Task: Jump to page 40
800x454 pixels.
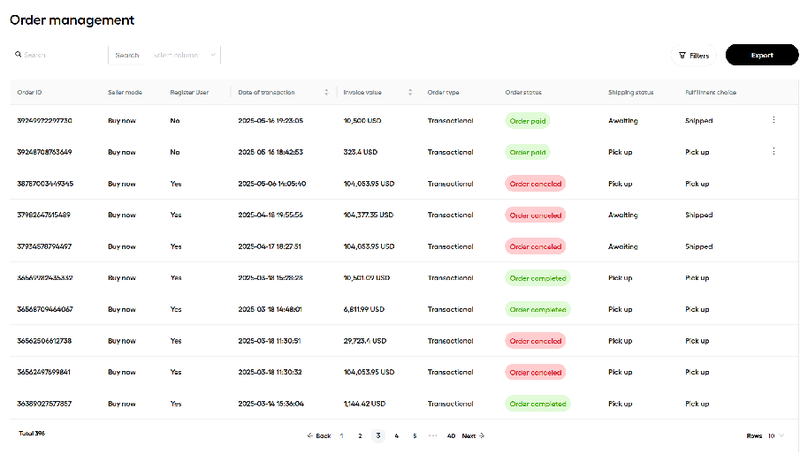Action: (451, 436)
